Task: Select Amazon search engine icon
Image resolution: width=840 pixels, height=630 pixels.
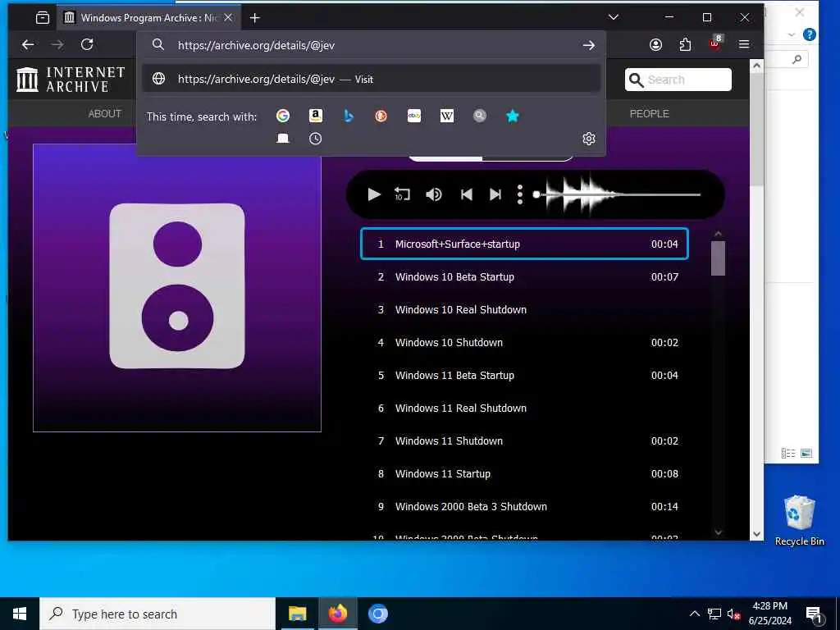Action: 316,116
